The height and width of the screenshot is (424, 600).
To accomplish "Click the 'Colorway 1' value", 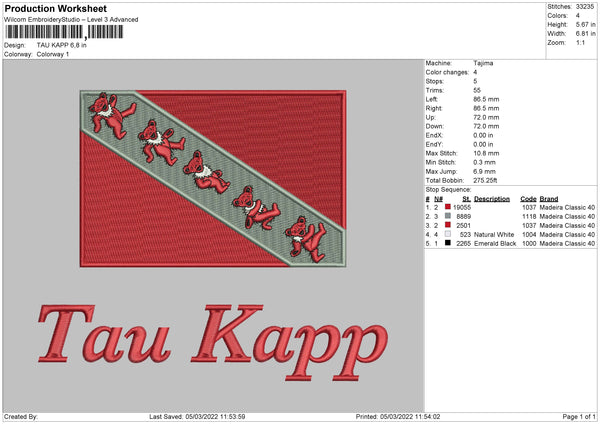I will [x=53, y=54].
